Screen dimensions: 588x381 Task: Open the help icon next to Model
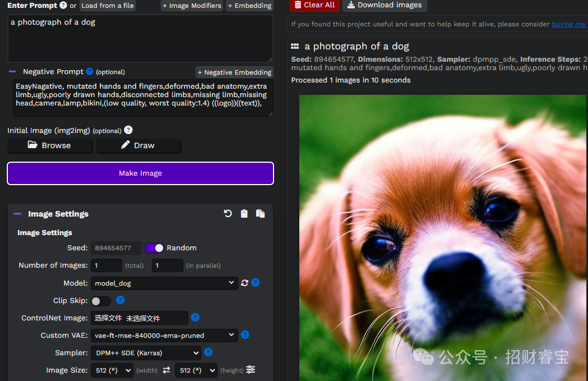click(x=256, y=282)
